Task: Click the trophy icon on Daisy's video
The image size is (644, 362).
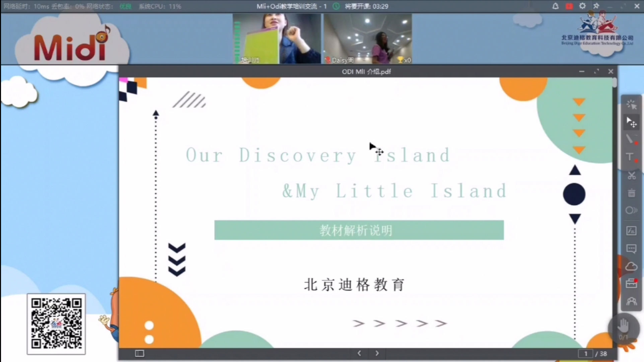Action: [400, 60]
